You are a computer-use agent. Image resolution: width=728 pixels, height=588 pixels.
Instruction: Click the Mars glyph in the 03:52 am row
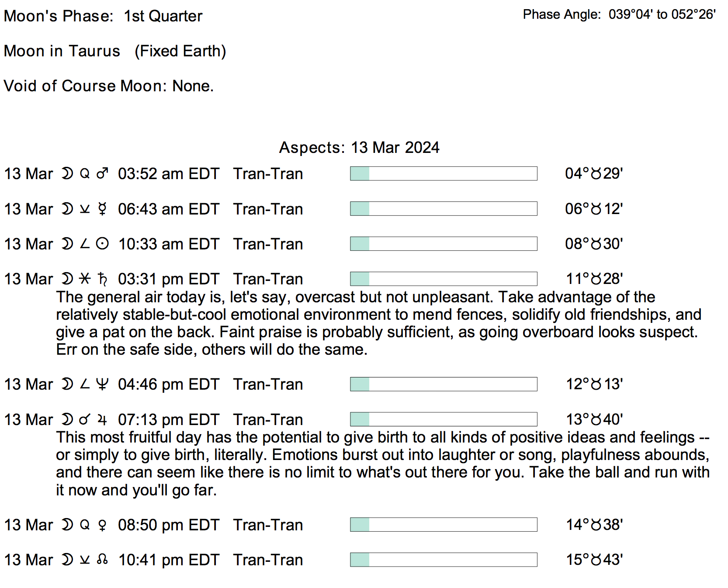(102, 174)
